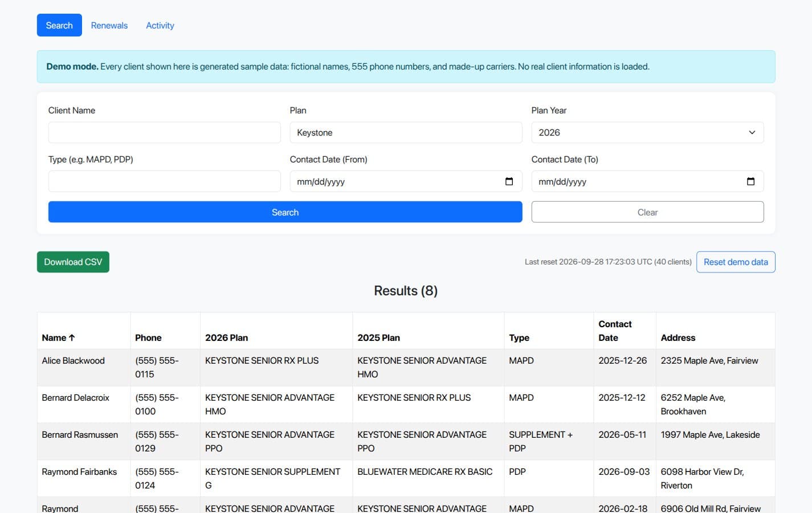Click the BLUEWATER MEDICARE RX BASIC cell
The height and width of the screenshot is (513, 812).
tap(429, 478)
